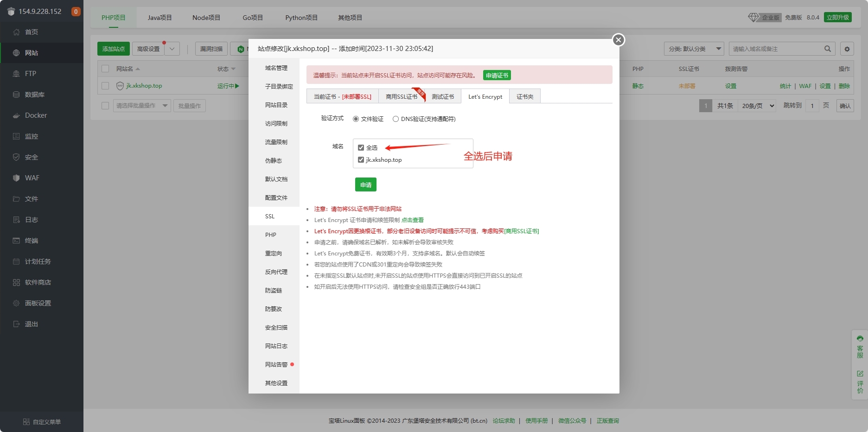Select DNS验证 radio option
This screenshot has height=432, width=868.
click(396, 119)
